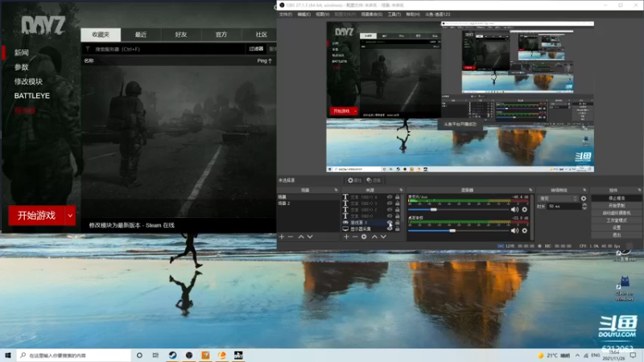Image resolution: width=644 pixels, height=362 pixels.
Task: Click 开始录制 in OBS controls
Action: click(x=616, y=206)
